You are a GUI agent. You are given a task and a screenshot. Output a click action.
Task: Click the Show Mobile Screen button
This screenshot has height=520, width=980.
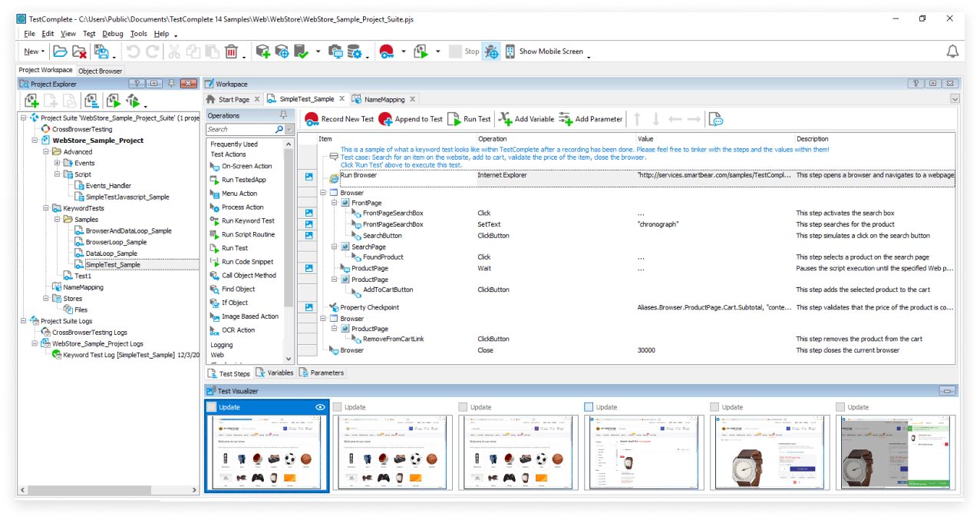pyautogui.click(x=543, y=51)
